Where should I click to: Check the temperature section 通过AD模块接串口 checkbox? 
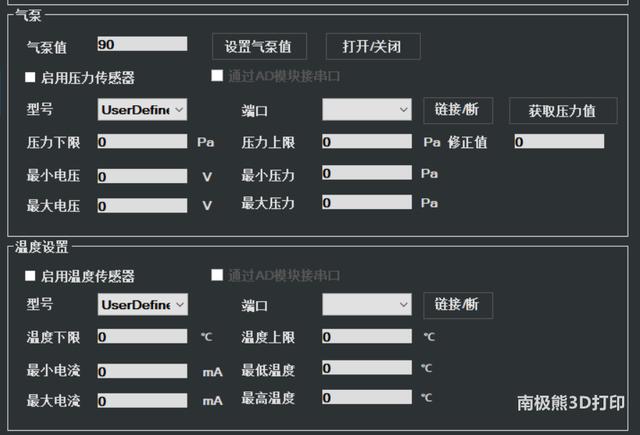click(217, 275)
